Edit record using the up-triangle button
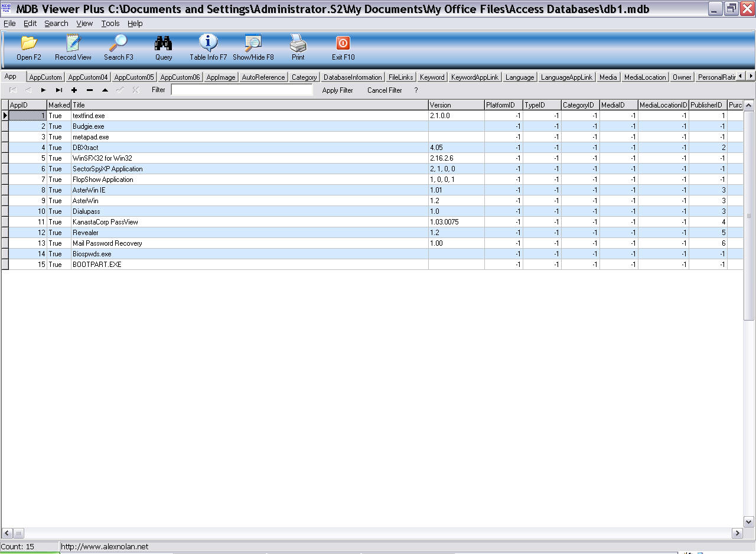This screenshot has width=756, height=554. pos(105,90)
